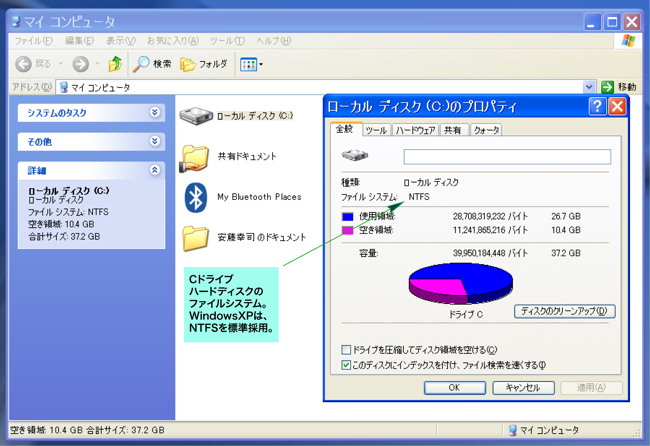Select My Bluetooth Places icon
The width and height of the screenshot is (650, 446).
coord(196,197)
